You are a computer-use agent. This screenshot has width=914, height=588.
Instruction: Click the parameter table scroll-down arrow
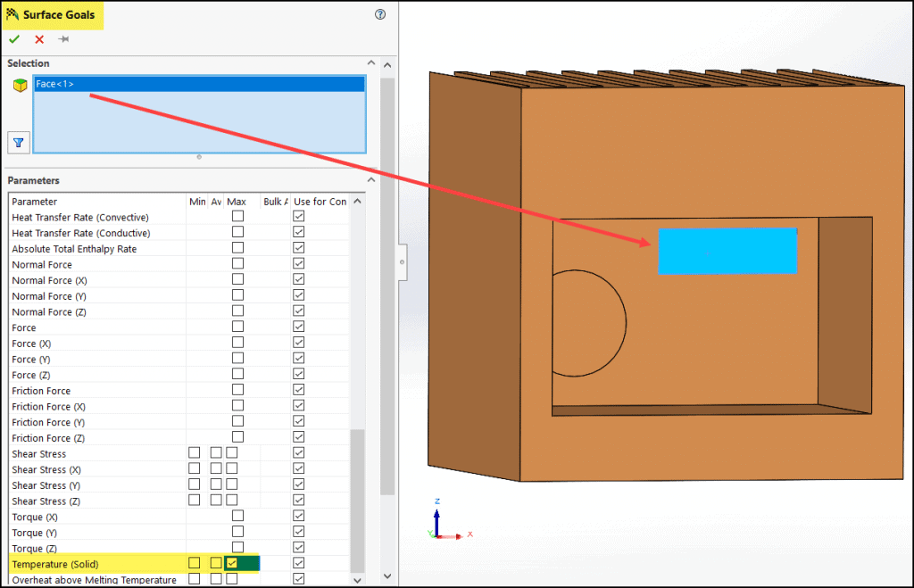(x=357, y=580)
